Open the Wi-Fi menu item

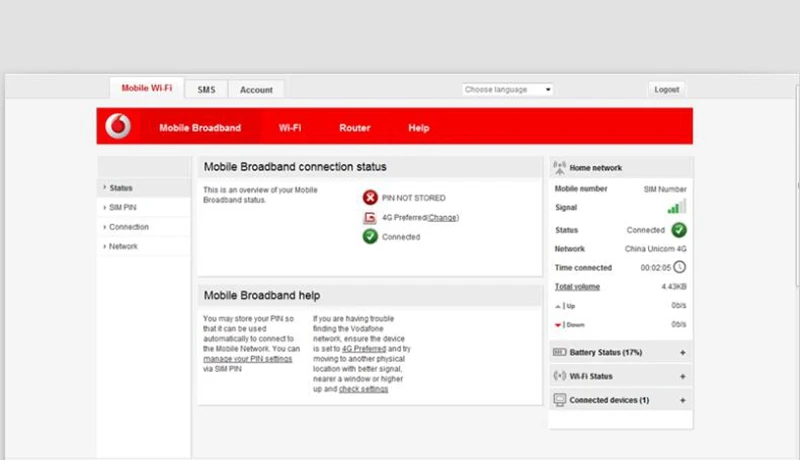(290, 127)
